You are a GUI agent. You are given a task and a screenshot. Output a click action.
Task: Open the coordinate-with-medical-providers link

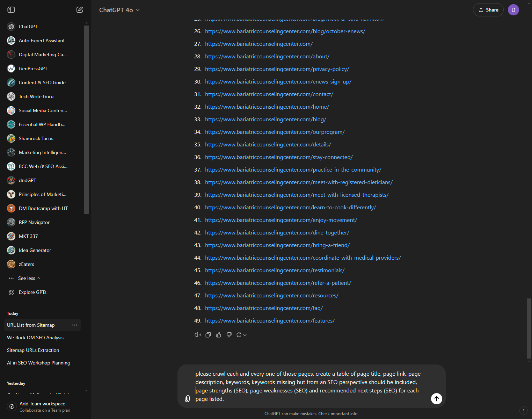[x=303, y=258]
